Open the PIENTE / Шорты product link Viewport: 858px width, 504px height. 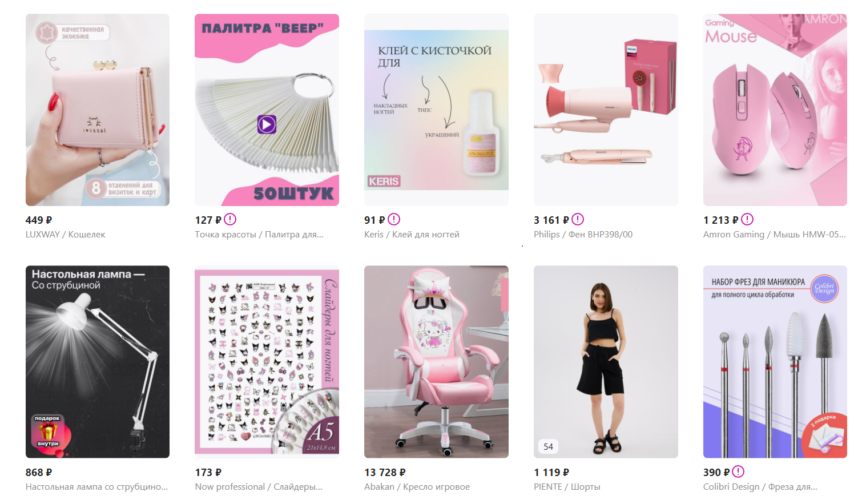coord(567,487)
